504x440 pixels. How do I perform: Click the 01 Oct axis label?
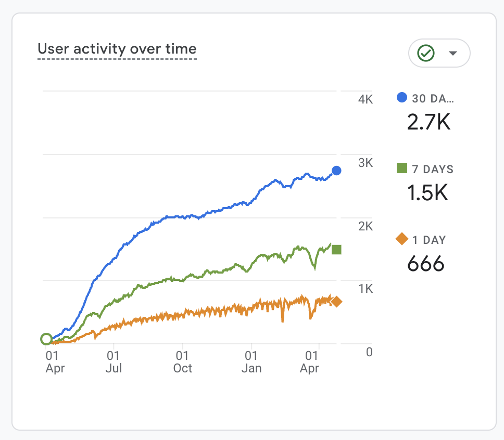click(x=182, y=362)
